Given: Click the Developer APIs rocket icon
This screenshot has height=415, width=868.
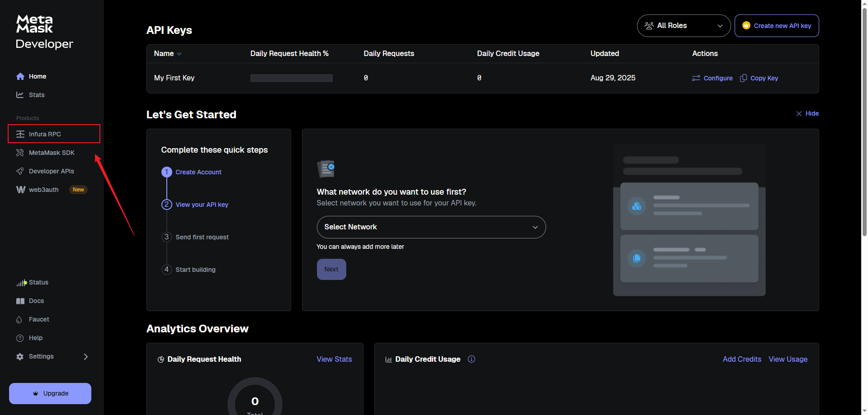Looking at the screenshot, I should coord(20,171).
